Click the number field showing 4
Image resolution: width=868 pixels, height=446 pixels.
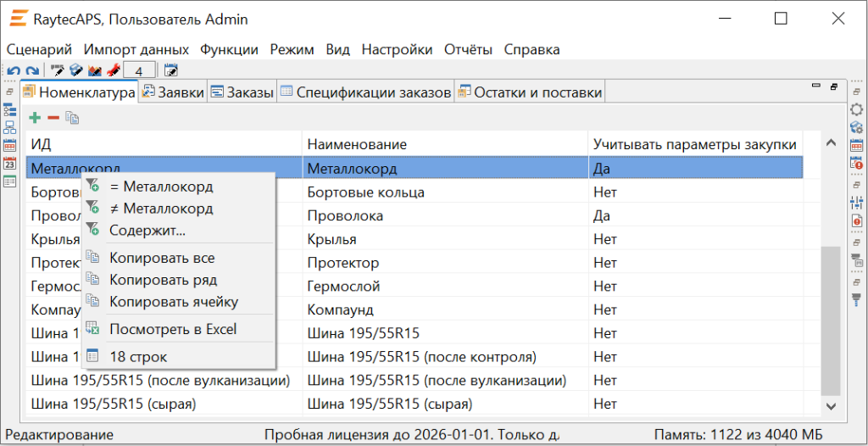click(x=139, y=70)
